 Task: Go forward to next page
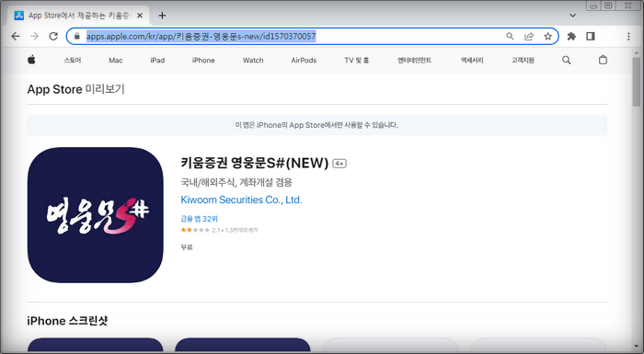(35, 36)
